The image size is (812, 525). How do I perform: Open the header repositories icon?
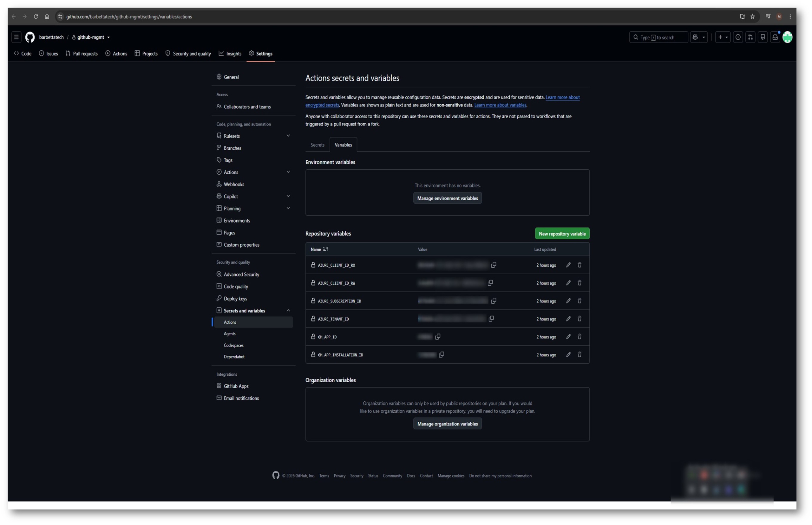[763, 37]
